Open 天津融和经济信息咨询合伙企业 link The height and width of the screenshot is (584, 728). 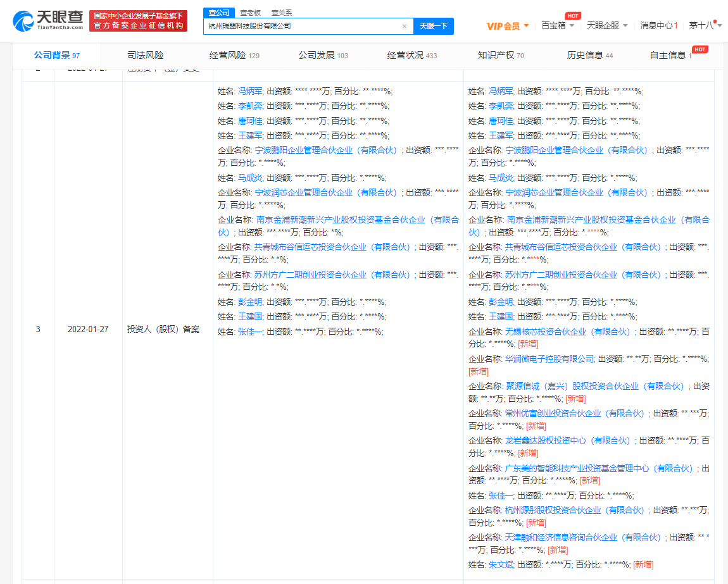pos(582,537)
